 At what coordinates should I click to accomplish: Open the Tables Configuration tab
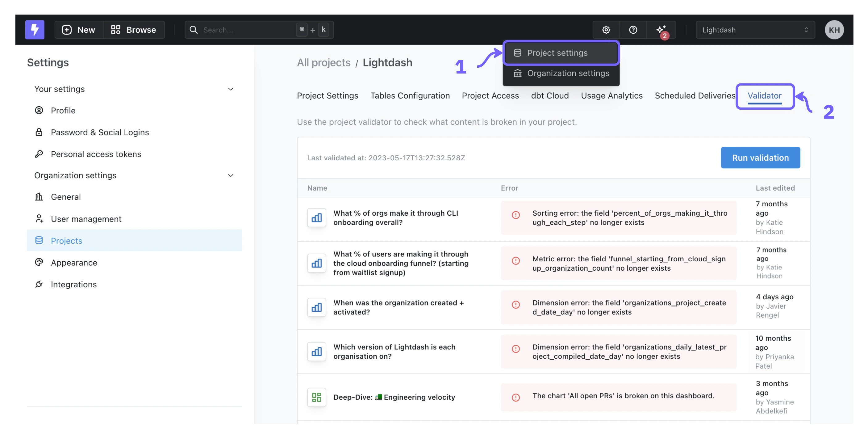pyautogui.click(x=410, y=95)
